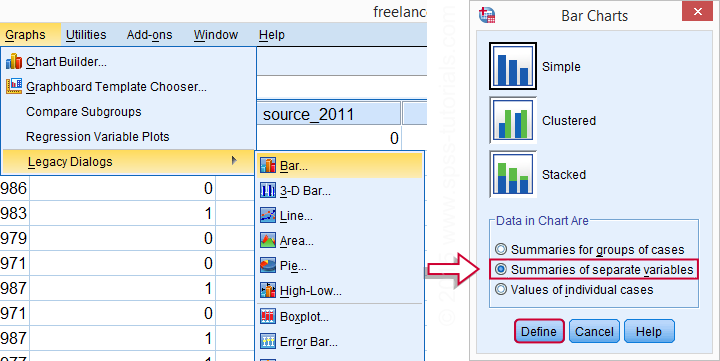The image size is (720, 361).
Task: Select Summaries of separate variables option
Action: pyautogui.click(x=594, y=270)
